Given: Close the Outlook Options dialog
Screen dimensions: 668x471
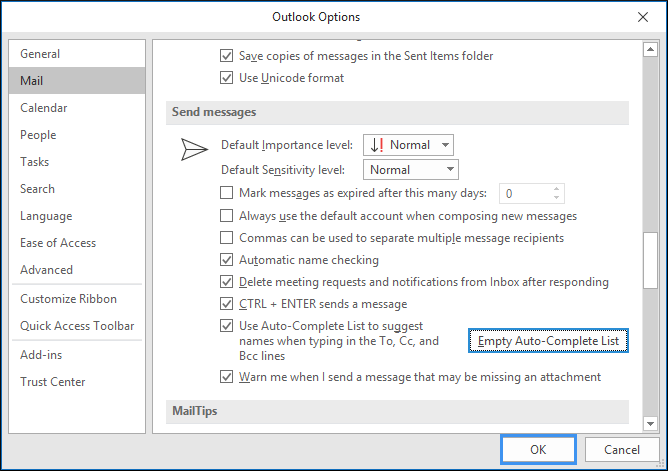Looking at the screenshot, I should (643, 17).
